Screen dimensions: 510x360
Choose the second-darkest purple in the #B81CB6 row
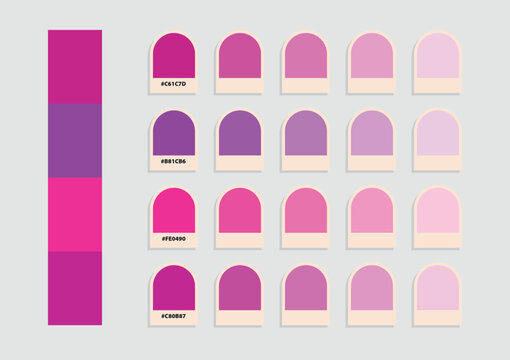point(240,133)
